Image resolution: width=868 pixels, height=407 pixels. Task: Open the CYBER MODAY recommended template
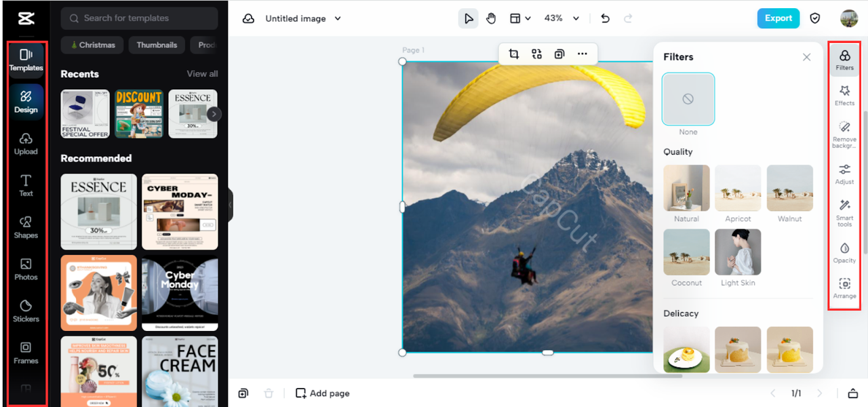tap(180, 212)
